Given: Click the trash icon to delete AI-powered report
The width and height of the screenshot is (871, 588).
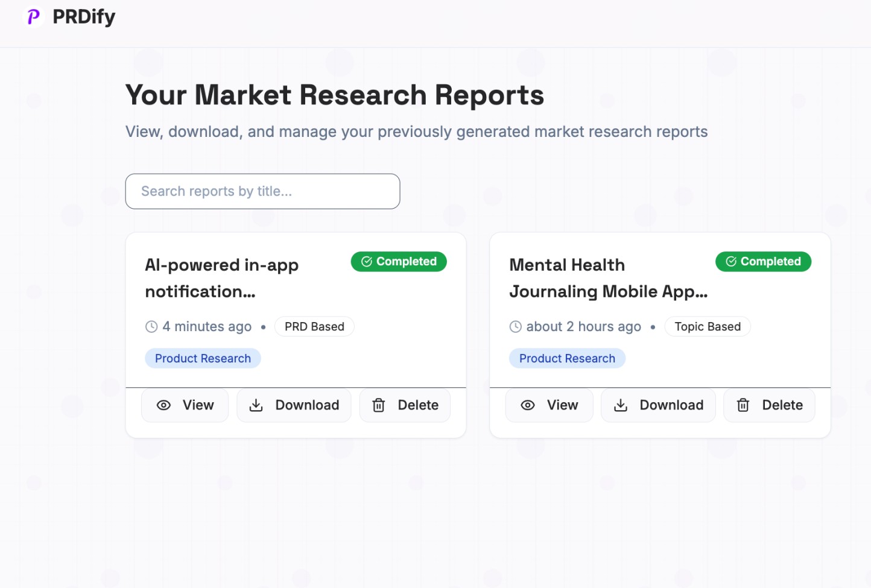Looking at the screenshot, I should (x=378, y=405).
